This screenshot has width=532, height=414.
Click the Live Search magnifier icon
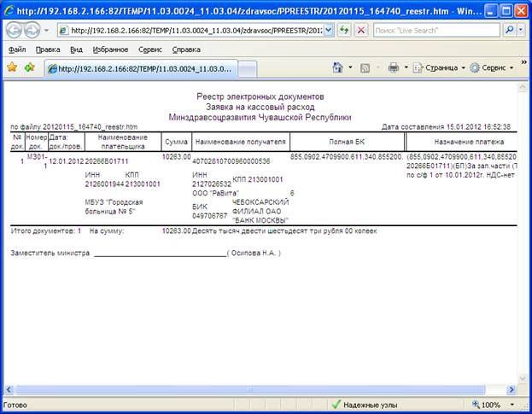pyautogui.click(x=509, y=29)
